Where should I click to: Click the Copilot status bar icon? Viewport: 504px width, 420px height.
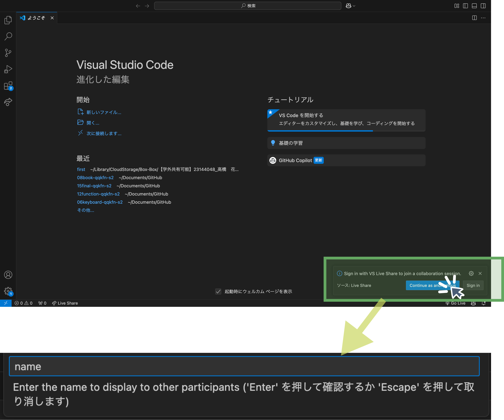point(473,303)
